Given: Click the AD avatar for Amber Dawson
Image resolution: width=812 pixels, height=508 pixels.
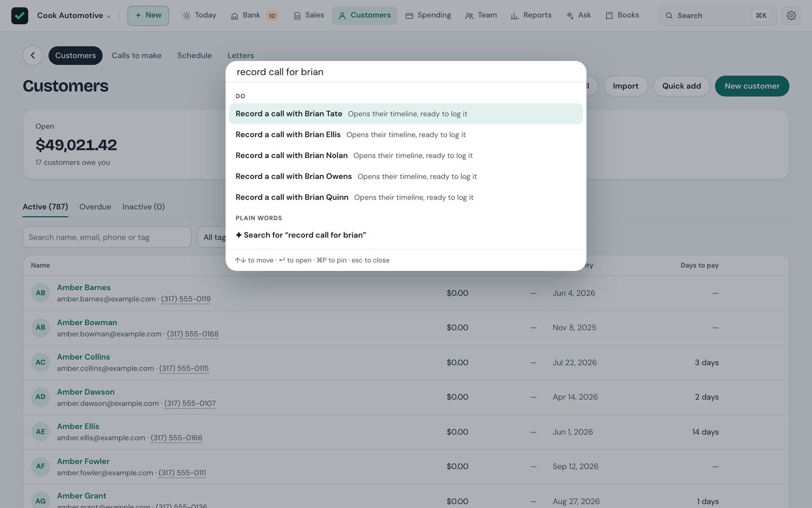Looking at the screenshot, I should [41, 397].
